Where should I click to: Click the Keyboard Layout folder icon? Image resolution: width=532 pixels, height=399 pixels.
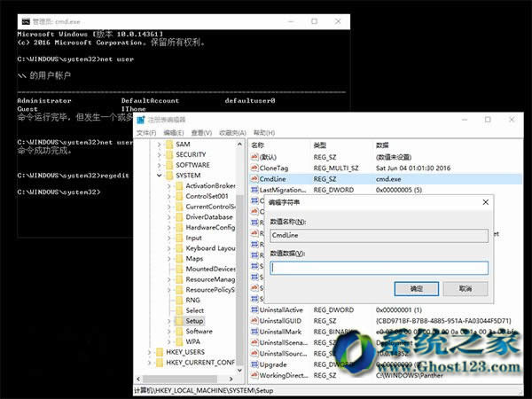point(179,248)
